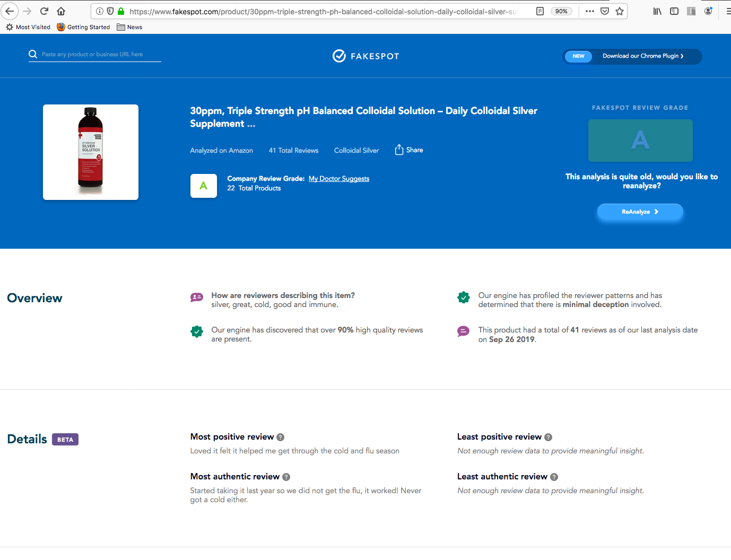Click the ReAnalyze button
731x560 pixels.
tap(640, 212)
